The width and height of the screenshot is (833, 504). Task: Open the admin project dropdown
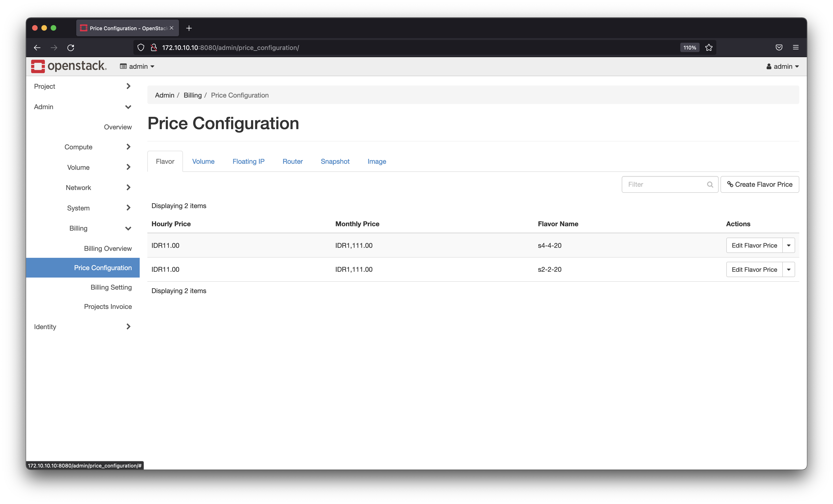click(137, 67)
